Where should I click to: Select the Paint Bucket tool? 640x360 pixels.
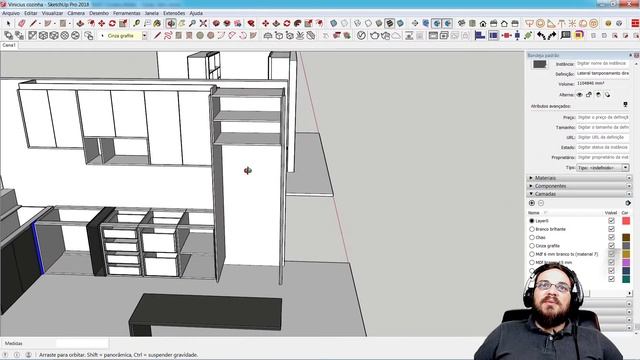pyautogui.click(x=158, y=24)
